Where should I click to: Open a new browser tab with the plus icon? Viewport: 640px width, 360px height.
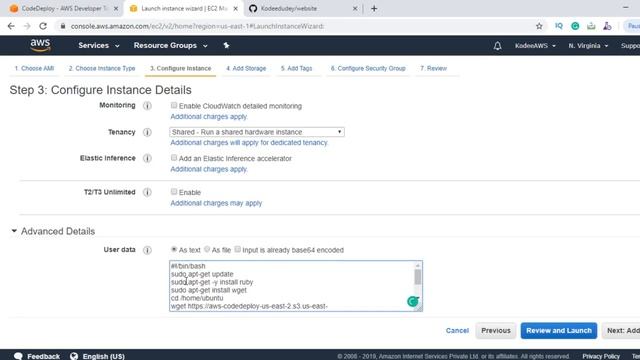pyautogui.click(x=374, y=9)
